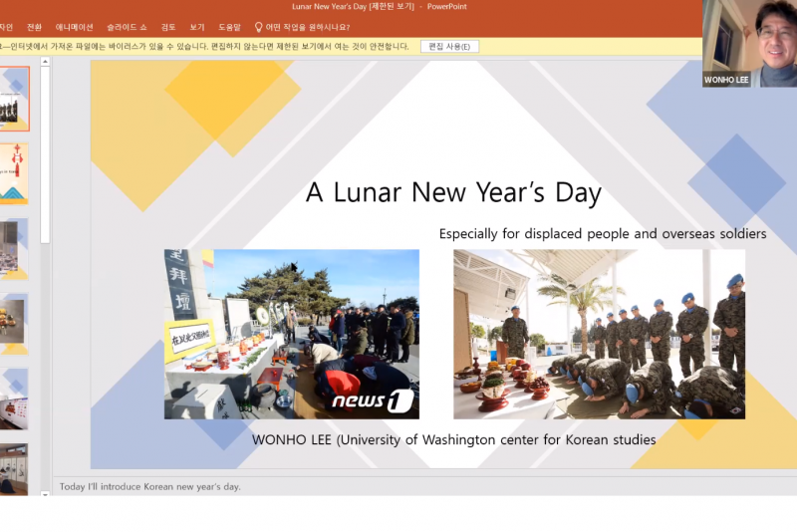Select the fourth slide thumbnail with food dishes
Image resolution: width=797 pixels, height=532 pixels.
click(x=14, y=324)
